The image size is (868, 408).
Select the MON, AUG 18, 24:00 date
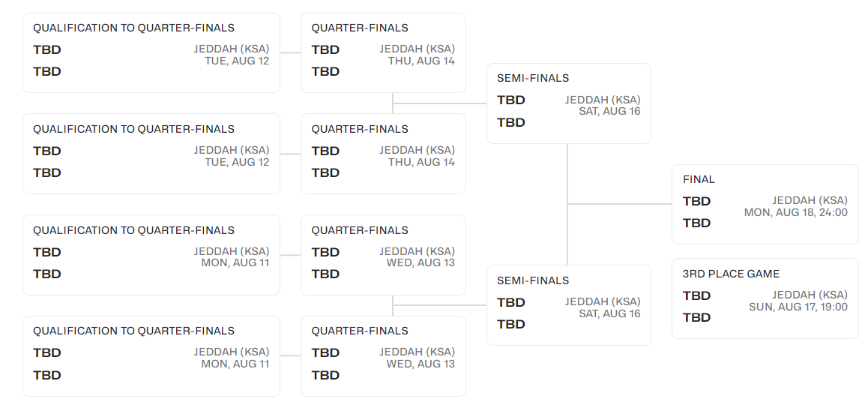click(795, 212)
